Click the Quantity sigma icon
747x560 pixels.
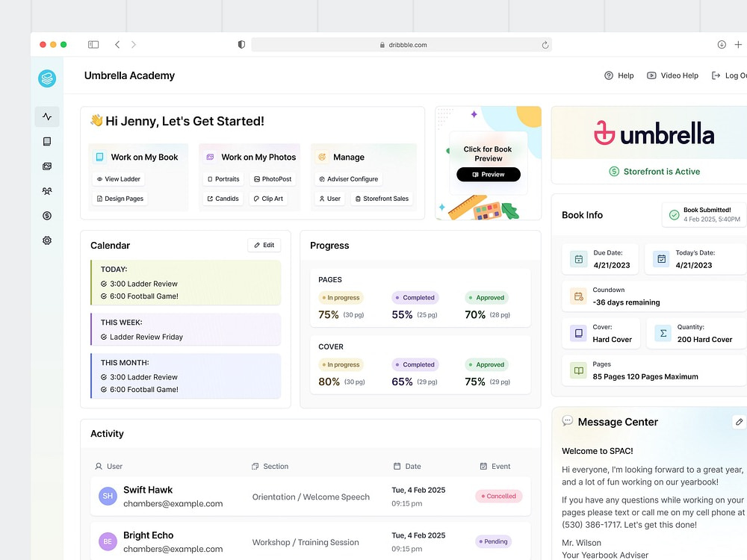click(663, 333)
